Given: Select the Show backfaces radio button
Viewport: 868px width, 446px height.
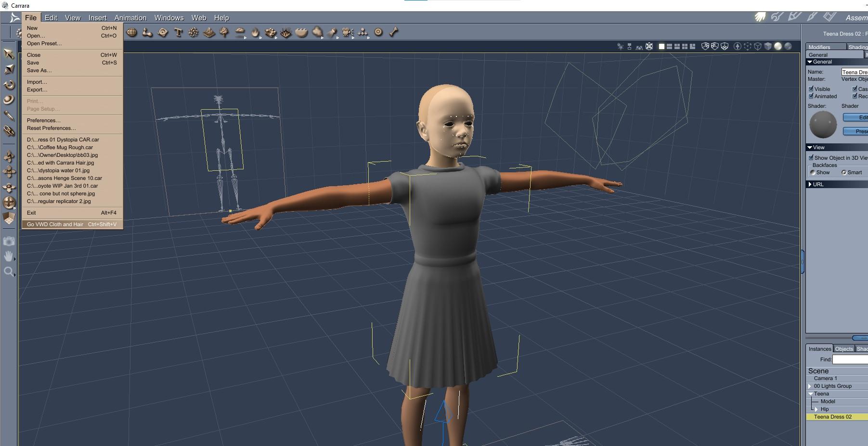Looking at the screenshot, I should click(x=813, y=172).
